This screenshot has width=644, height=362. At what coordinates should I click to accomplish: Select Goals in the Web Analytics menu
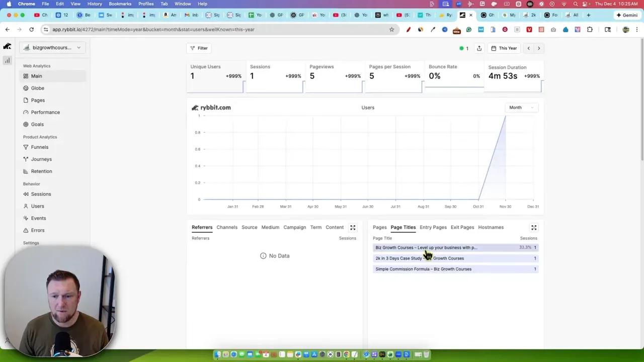pos(37,124)
